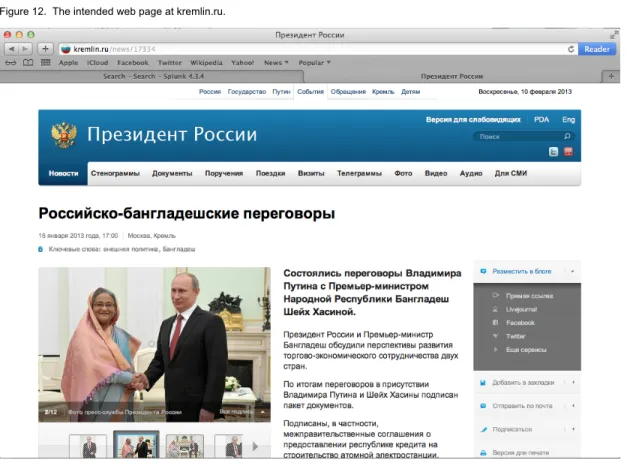Screen dimensions: 630x466
Task: Switch to the Search - Splunk 4.3.4 tab
Action: [152, 76]
